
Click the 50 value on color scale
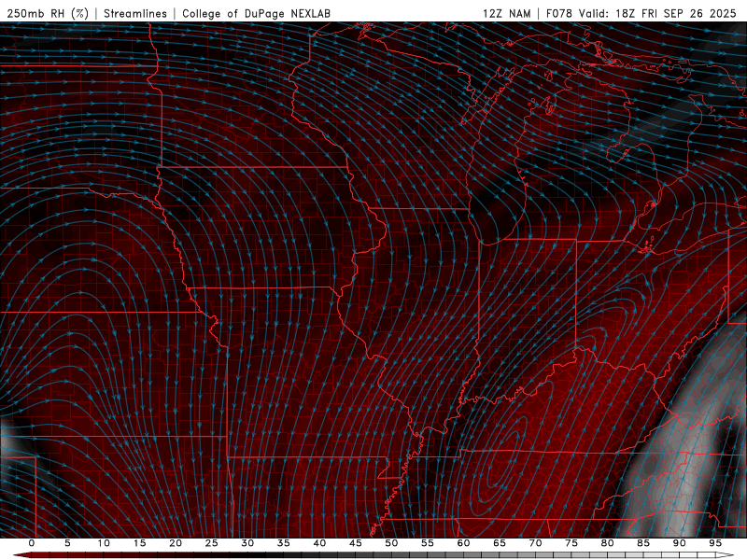pyautogui.click(x=391, y=543)
